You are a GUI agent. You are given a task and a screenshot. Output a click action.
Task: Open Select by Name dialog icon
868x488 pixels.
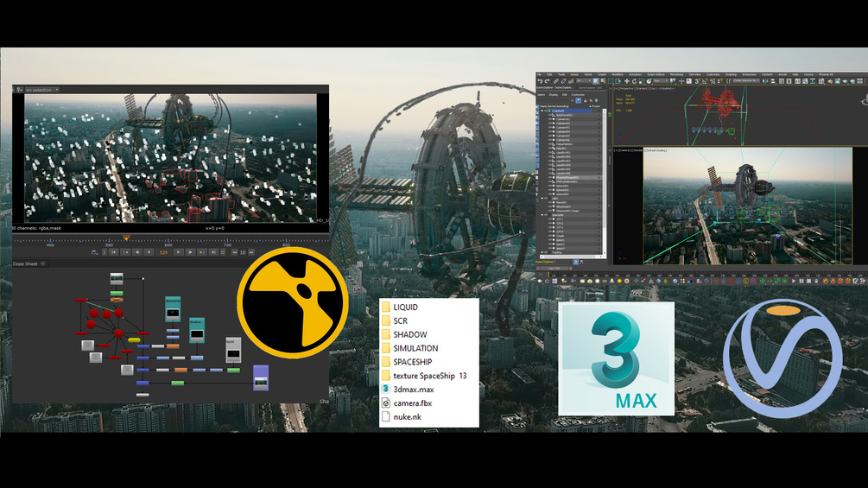click(603, 81)
